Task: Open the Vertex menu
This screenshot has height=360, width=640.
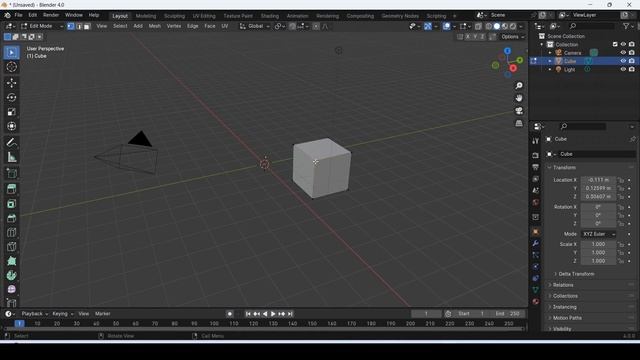Action: [174, 26]
